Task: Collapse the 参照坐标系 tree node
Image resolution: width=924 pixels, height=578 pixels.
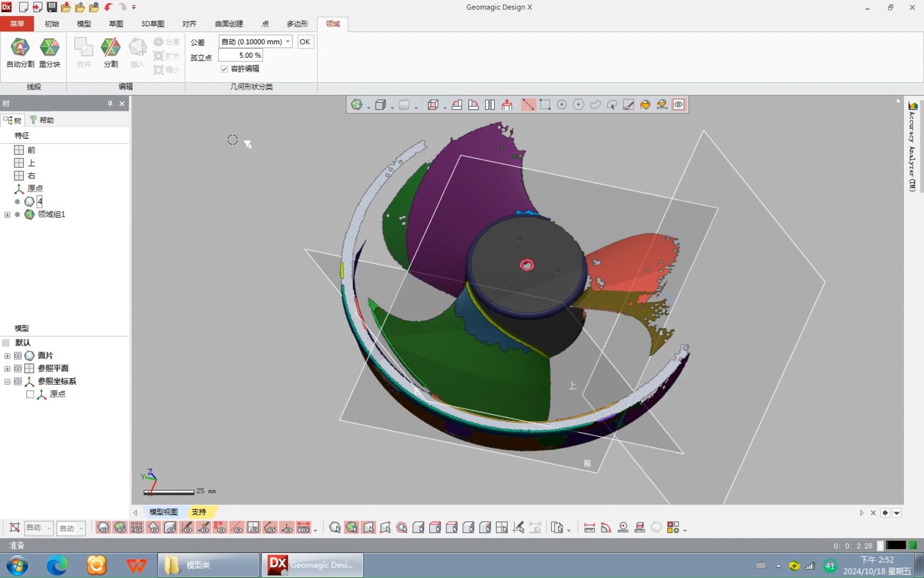Action: (7, 381)
